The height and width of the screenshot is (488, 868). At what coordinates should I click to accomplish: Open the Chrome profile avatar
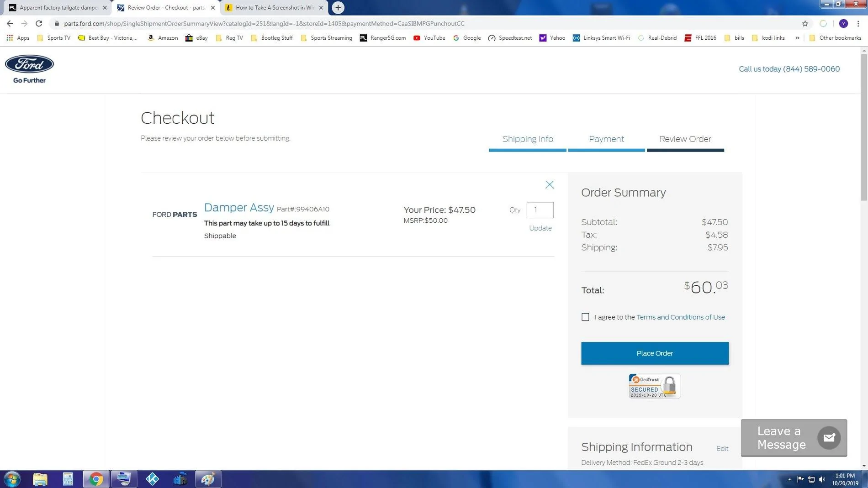point(843,23)
